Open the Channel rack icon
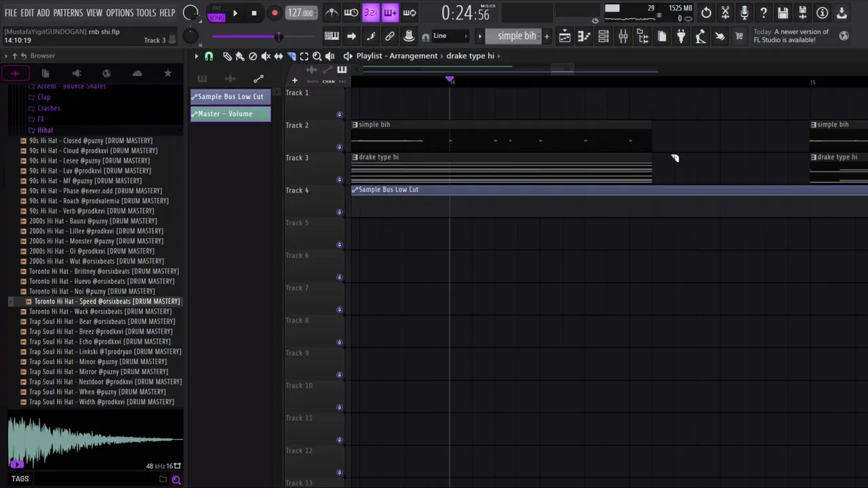This screenshot has height=488, width=868. pyautogui.click(x=604, y=37)
